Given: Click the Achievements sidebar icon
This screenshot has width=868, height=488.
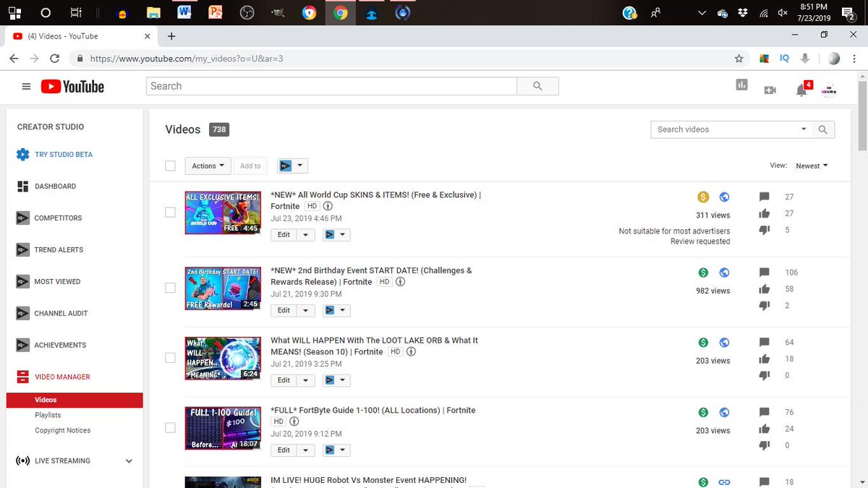Looking at the screenshot, I should (22, 346).
